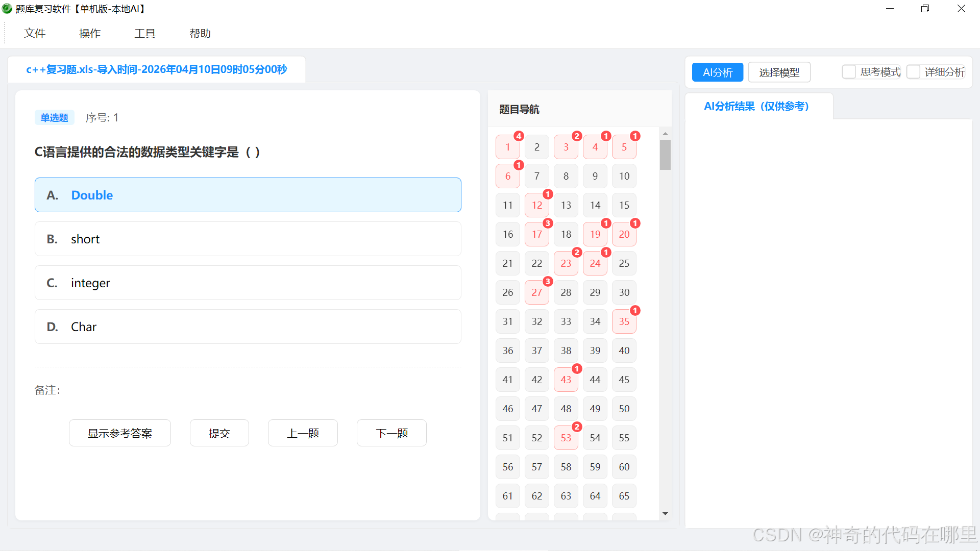Jump to question 1 in navigation

click(508, 147)
